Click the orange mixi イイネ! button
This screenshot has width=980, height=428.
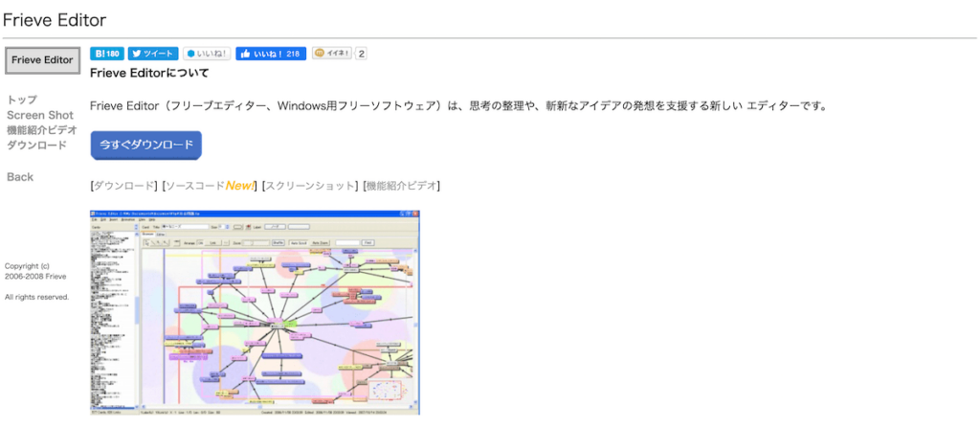point(332,54)
